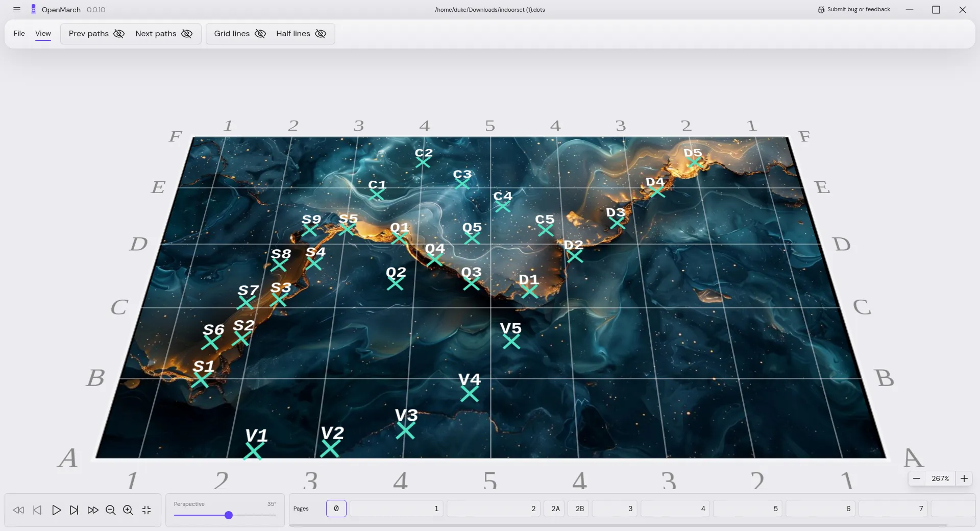Click the fit-to-view icon in playback bar
This screenshot has width=980, height=531.
click(x=146, y=510)
